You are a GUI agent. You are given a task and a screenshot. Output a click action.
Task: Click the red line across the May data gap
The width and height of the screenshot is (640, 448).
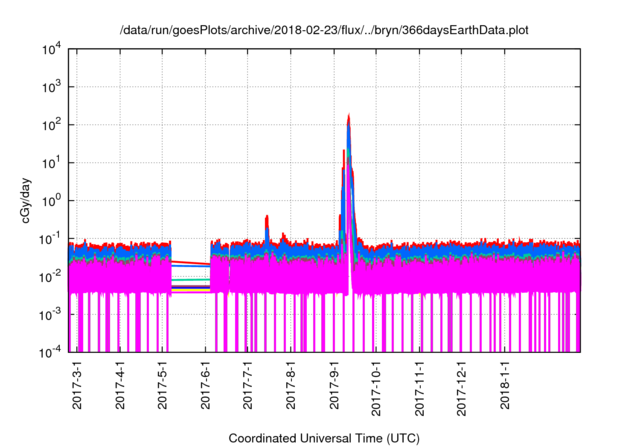coord(191,263)
